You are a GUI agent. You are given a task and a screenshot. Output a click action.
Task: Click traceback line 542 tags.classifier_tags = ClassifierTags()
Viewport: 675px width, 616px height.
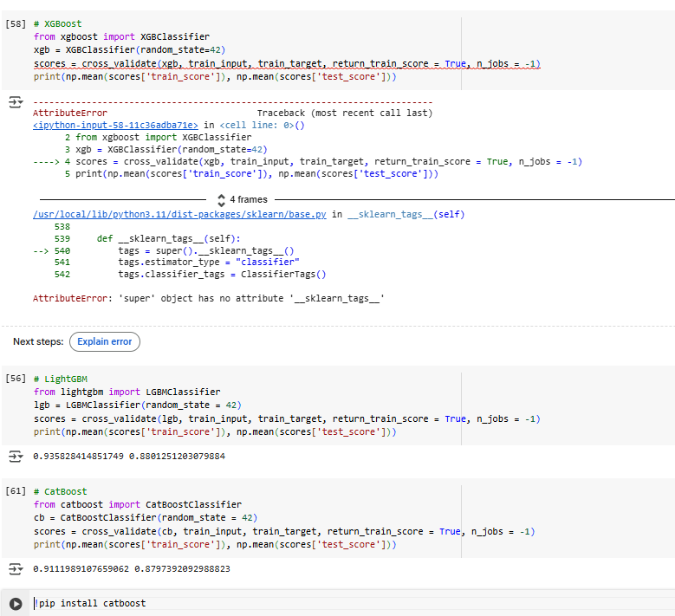click(x=191, y=274)
